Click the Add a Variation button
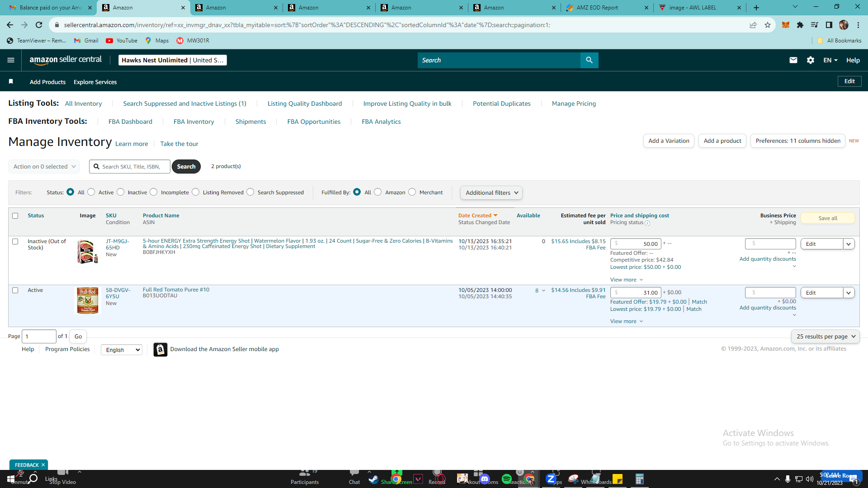This screenshot has height=488, width=868. tap(669, 141)
